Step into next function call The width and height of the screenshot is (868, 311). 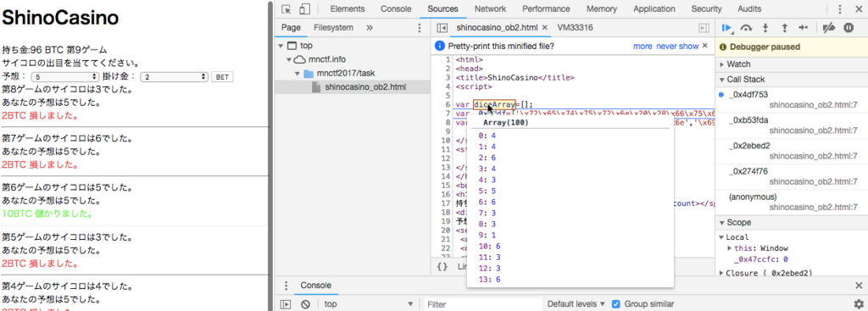click(765, 27)
